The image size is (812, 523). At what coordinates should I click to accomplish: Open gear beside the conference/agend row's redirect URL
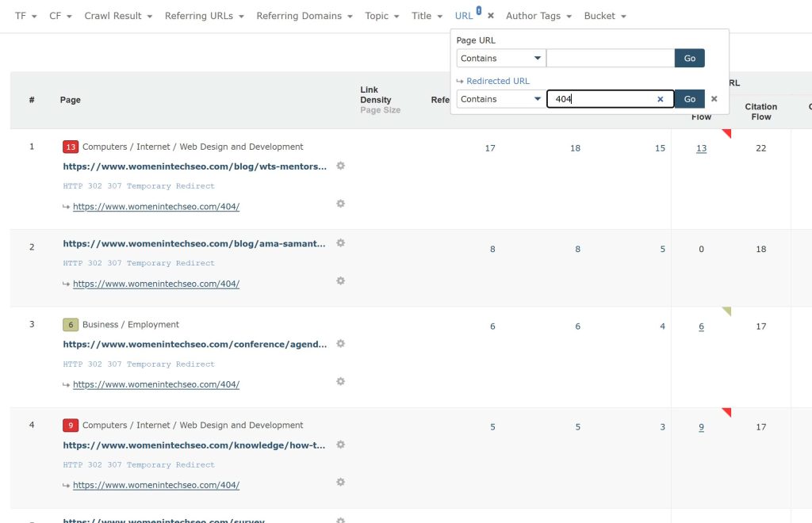coord(340,381)
